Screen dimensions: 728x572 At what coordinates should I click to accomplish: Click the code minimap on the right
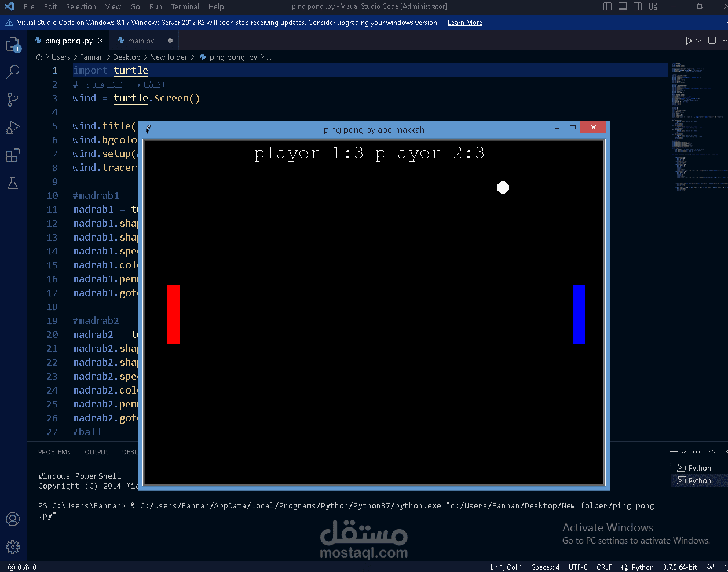[698, 127]
